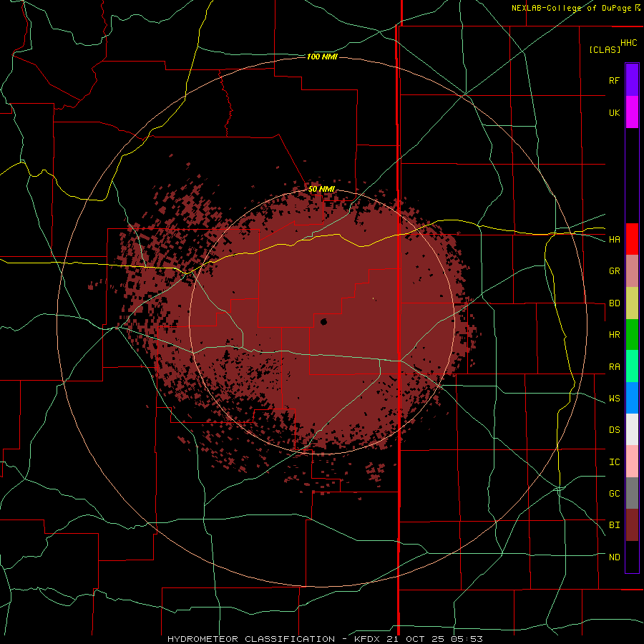The width and height of the screenshot is (644, 644).
Task: Click the BD legend label
Action: coord(614,303)
